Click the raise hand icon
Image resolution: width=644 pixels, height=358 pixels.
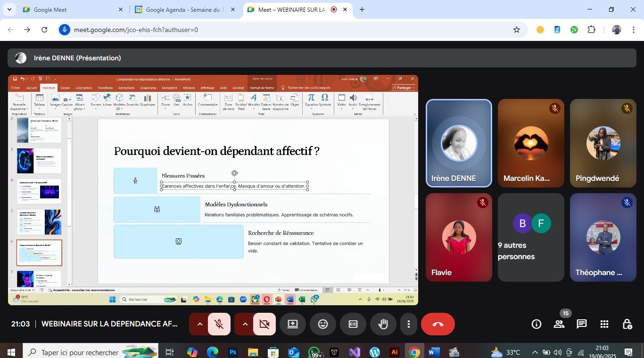(x=383, y=324)
